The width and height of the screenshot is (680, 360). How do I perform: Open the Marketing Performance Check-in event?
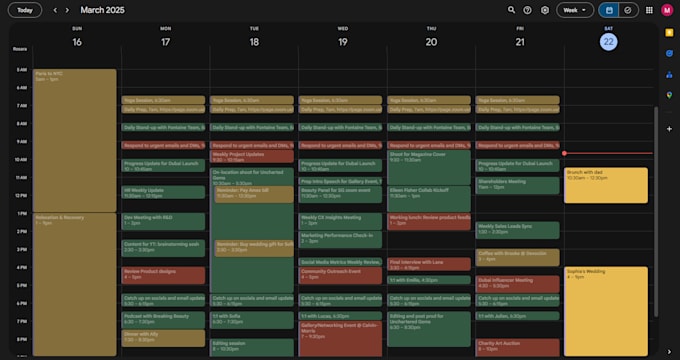(340, 239)
